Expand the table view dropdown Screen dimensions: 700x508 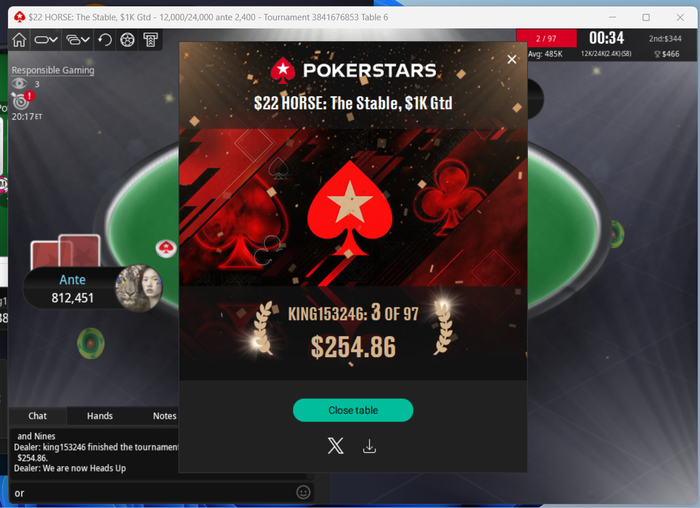click(46, 40)
